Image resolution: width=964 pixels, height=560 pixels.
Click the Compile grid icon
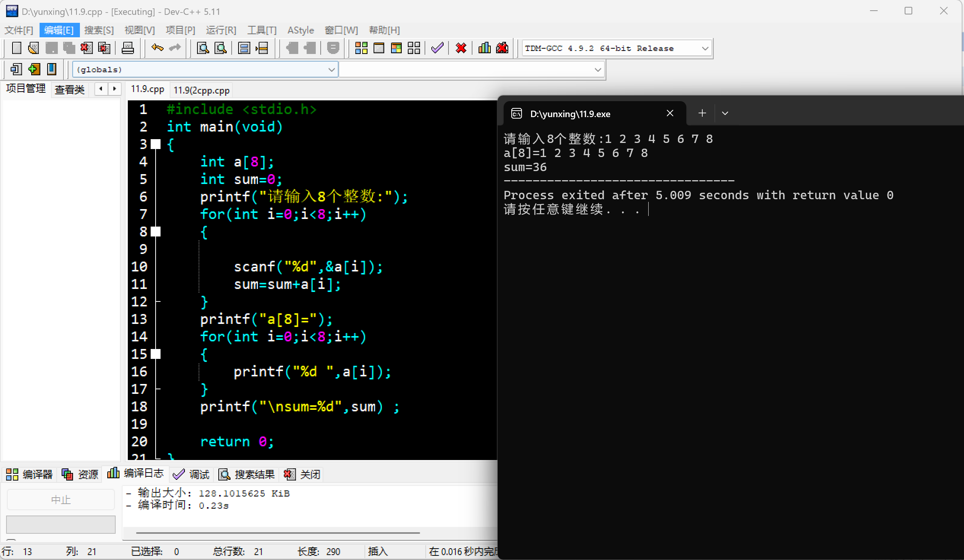(x=361, y=48)
